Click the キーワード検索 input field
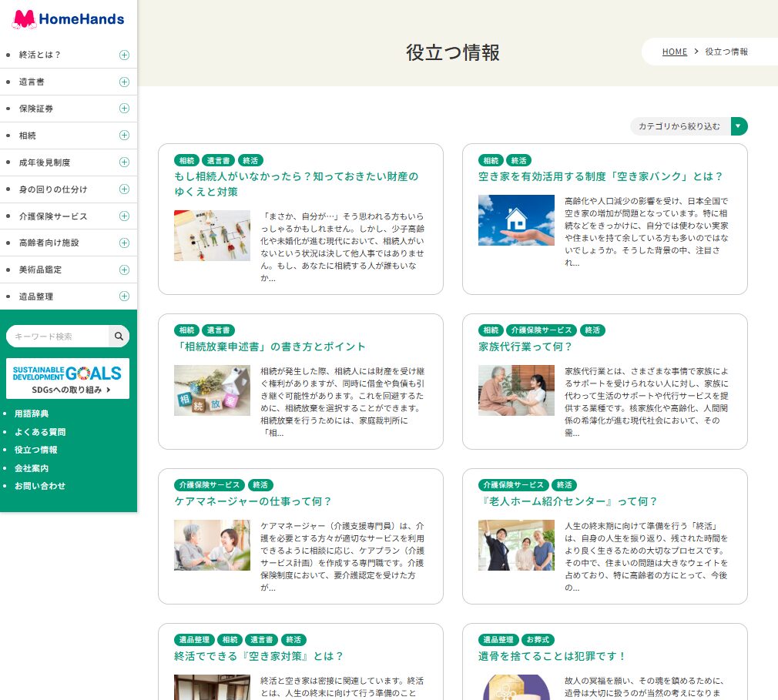The image size is (778, 700). (57, 337)
